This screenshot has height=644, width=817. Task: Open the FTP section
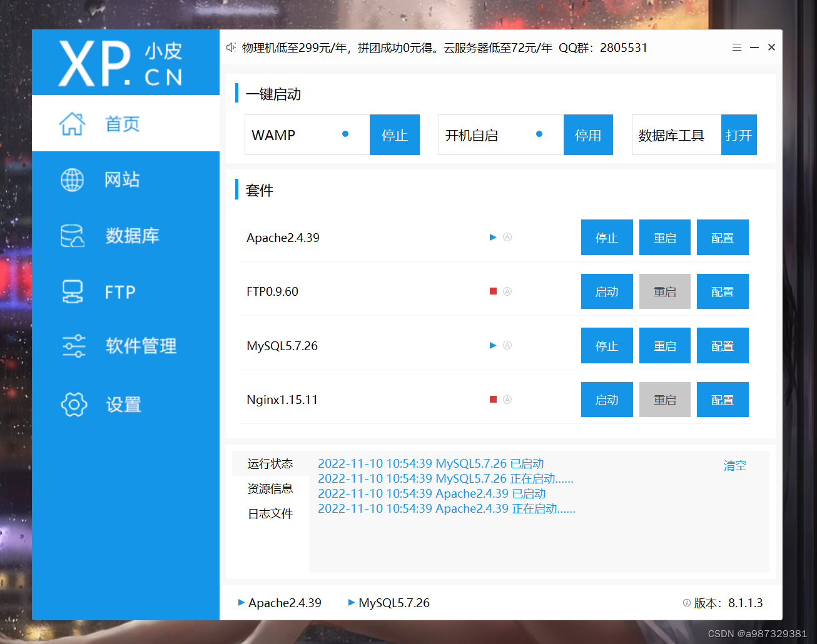click(126, 292)
